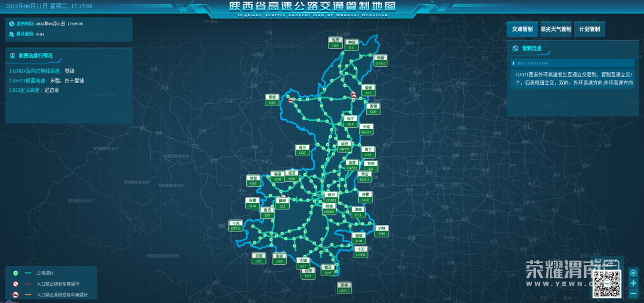Click the 青银 G20 highway sign on west border

273,100
